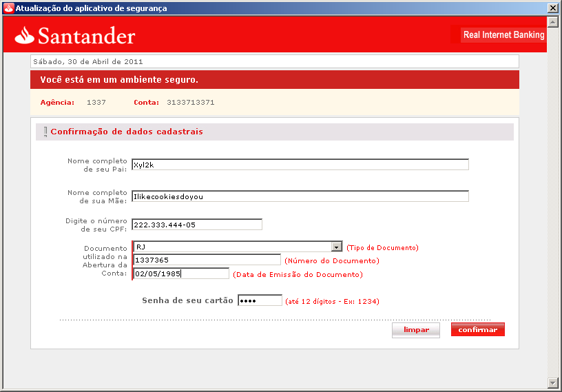This screenshot has height=392, width=562.
Task: Click the Senha de seu cartão label
Action: point(187,300)
